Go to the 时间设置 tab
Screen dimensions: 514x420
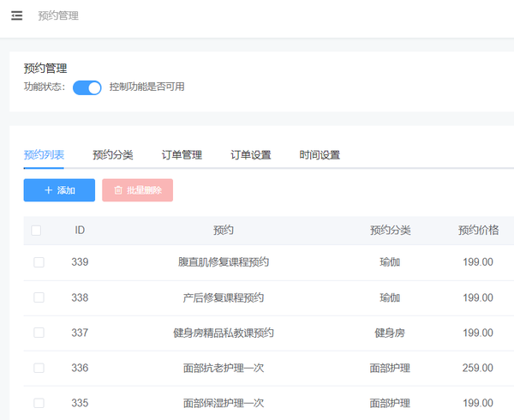point(320,155)
